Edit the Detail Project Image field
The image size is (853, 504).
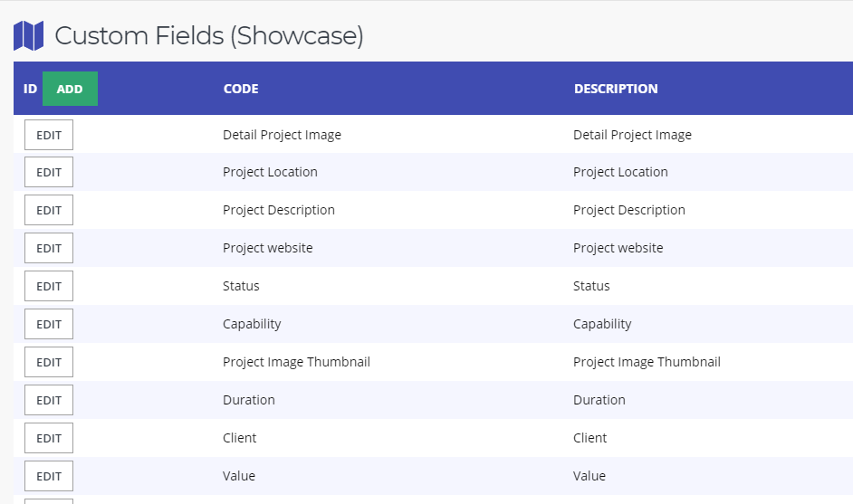tap(49, 135)
